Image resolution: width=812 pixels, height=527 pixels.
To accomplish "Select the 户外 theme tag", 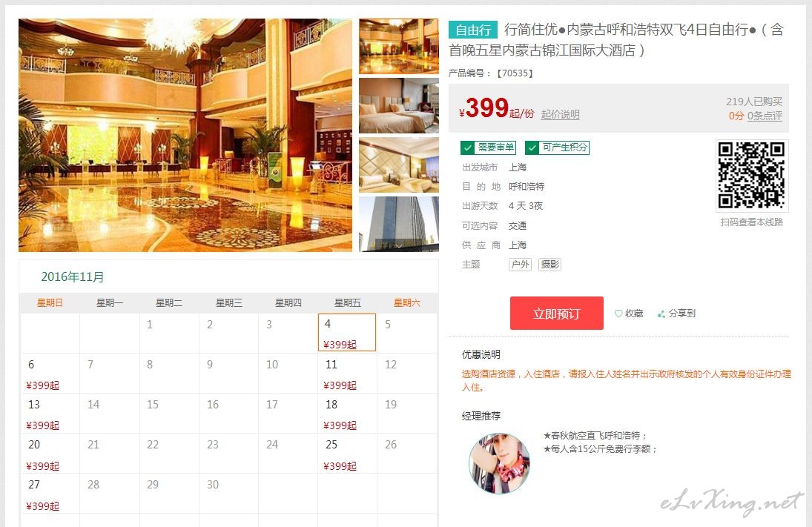I will click(521, 265).
